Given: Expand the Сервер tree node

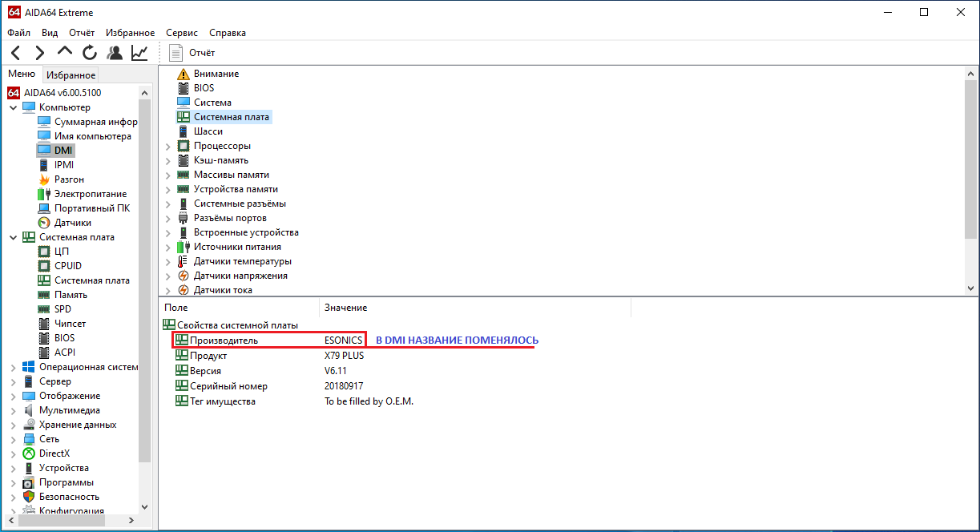Looking at the screenshot, I should click(13, 381).
